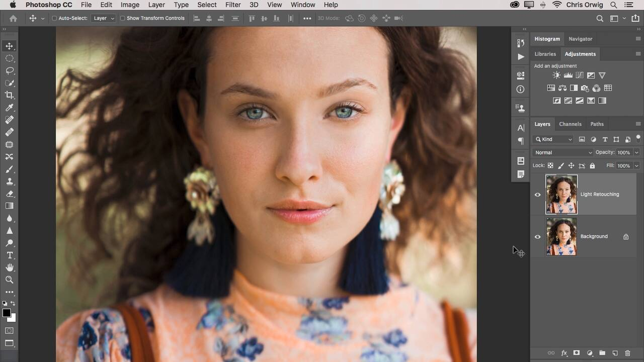Switch to the Libraries tab

pyautogui.click(x=545, y=54)
